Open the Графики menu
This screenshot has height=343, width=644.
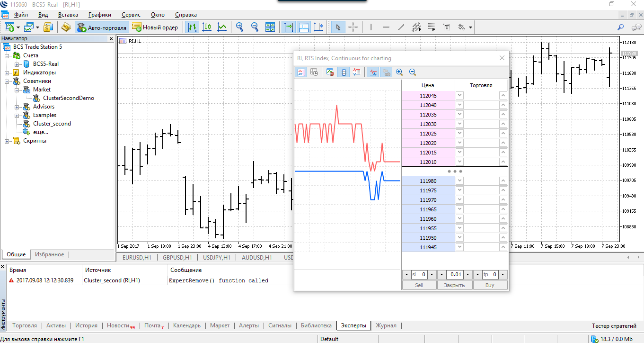pos(99,15)
